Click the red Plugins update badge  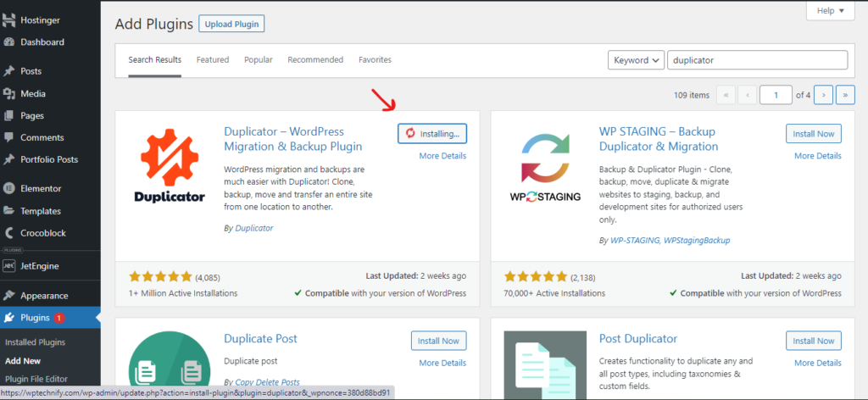coord(59,318)
